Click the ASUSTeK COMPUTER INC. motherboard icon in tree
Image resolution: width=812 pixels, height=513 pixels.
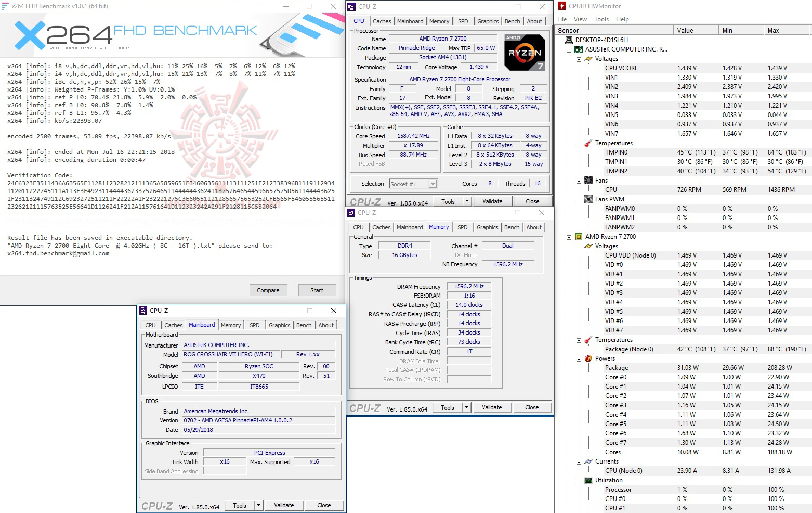tap(579, 49)
